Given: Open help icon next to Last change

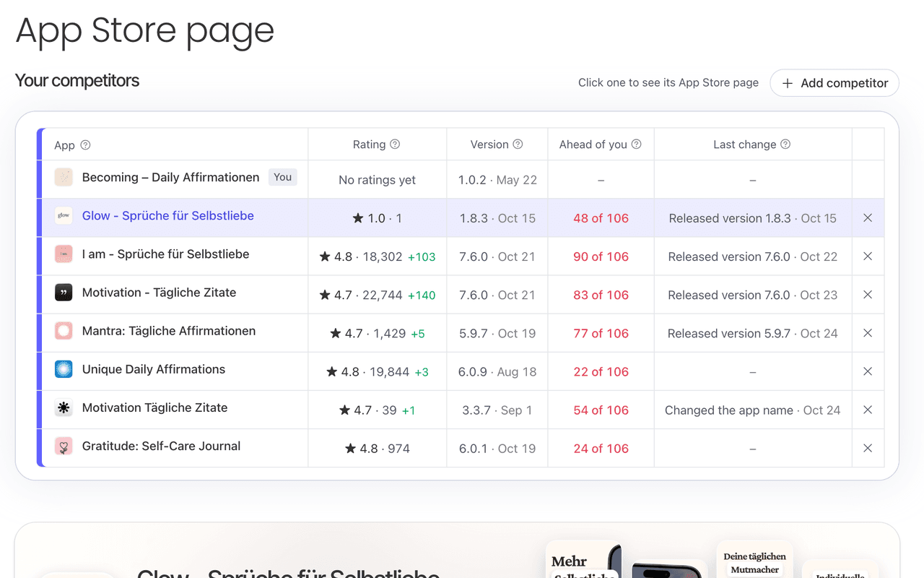Looking at the screenshot, I should point(785,144).
